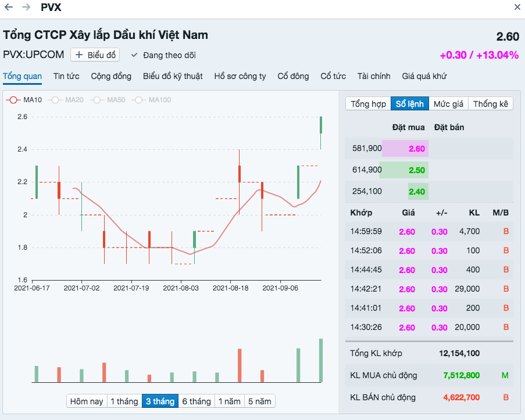The width and height of the screenshot is (525, 420).
Task: Select the 14:42:21 matched trade row
Action: pos(429,289)
